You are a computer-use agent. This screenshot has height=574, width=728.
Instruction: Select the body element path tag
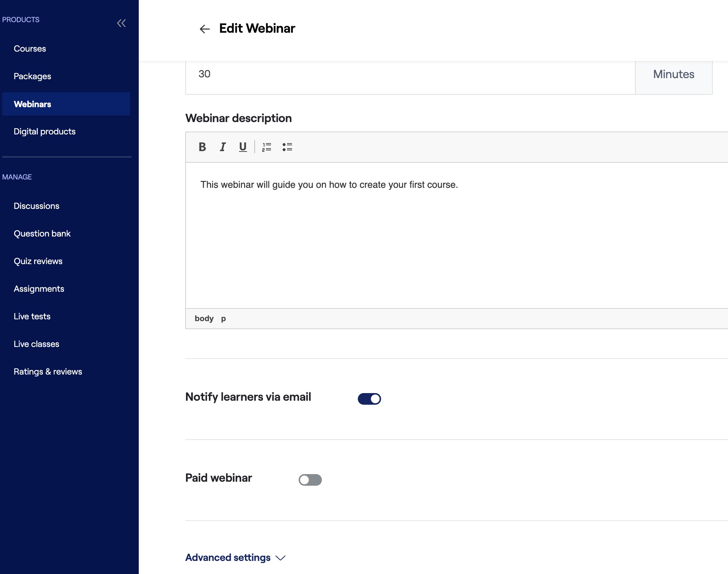(x=204, y=319)
